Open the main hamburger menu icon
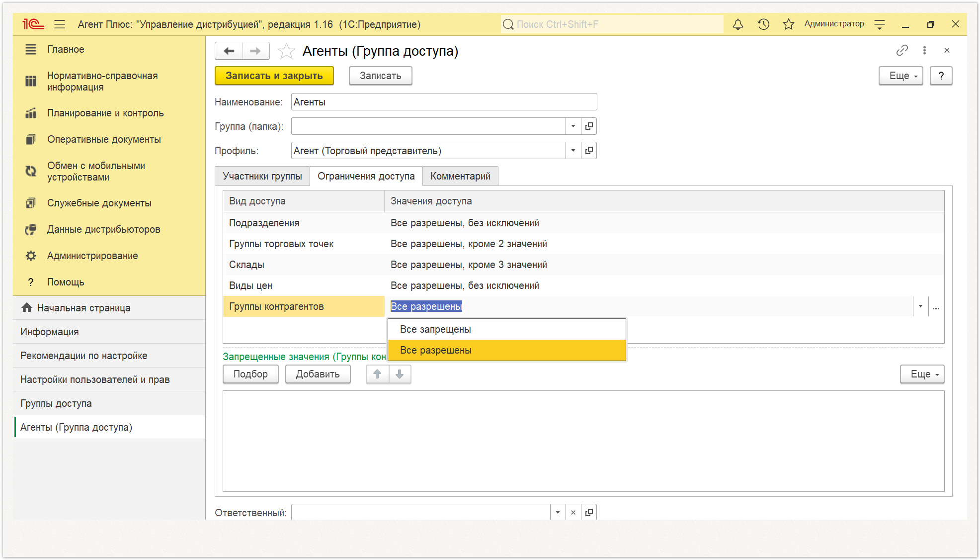 [x=60, y=24]
